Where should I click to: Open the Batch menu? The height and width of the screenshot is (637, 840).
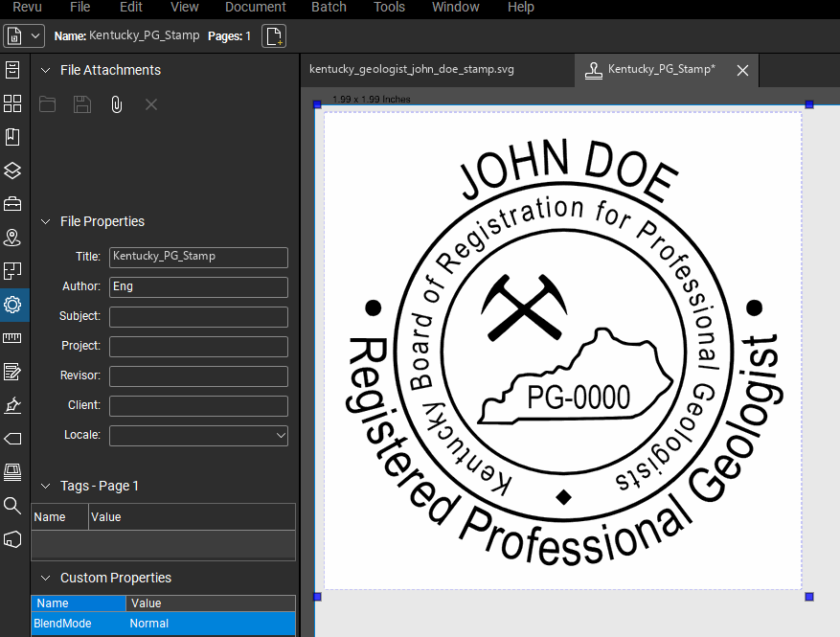point(329,7)
